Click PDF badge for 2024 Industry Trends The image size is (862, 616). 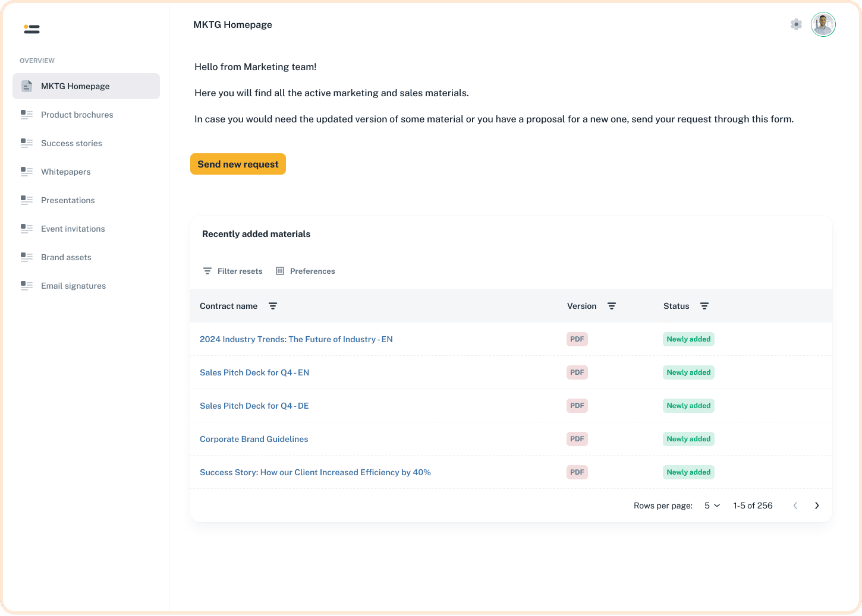577,339
